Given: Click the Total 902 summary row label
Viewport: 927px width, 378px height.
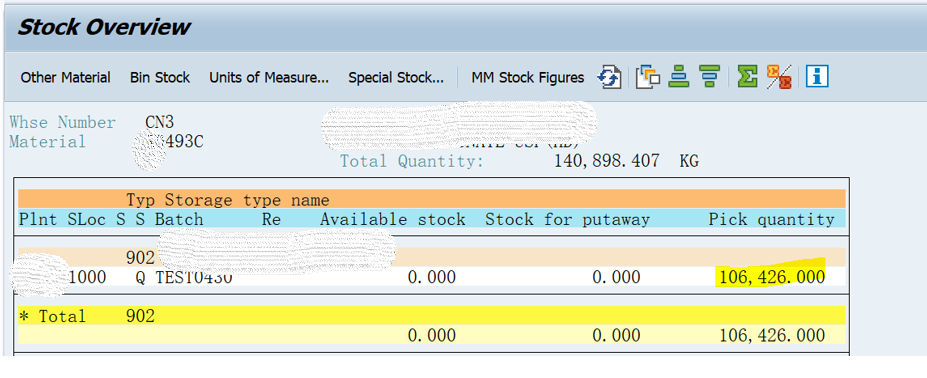Looking at the screenshot, I should [86, 316].
